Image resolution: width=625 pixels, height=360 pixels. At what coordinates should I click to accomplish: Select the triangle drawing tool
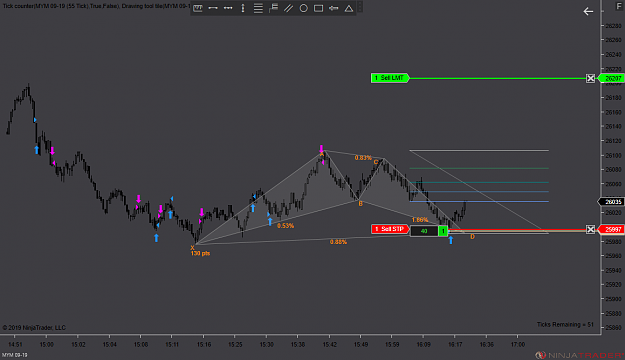pyautogui.click(x=349, y=8)
